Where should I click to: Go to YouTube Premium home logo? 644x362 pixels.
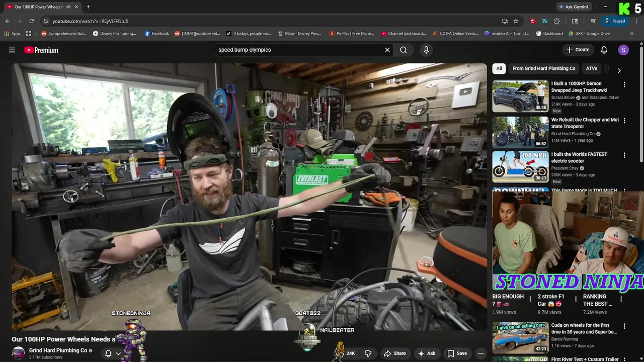[x=41, y=50]
